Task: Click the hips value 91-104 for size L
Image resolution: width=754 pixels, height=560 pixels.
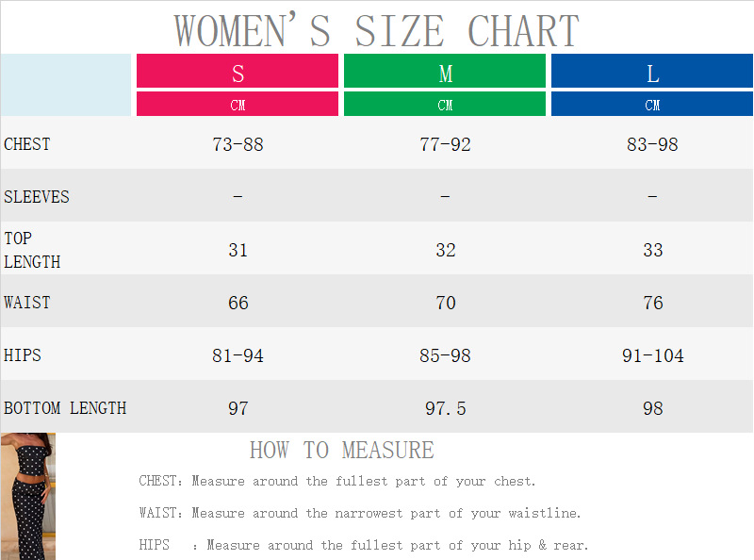Action: click(652, 355)
